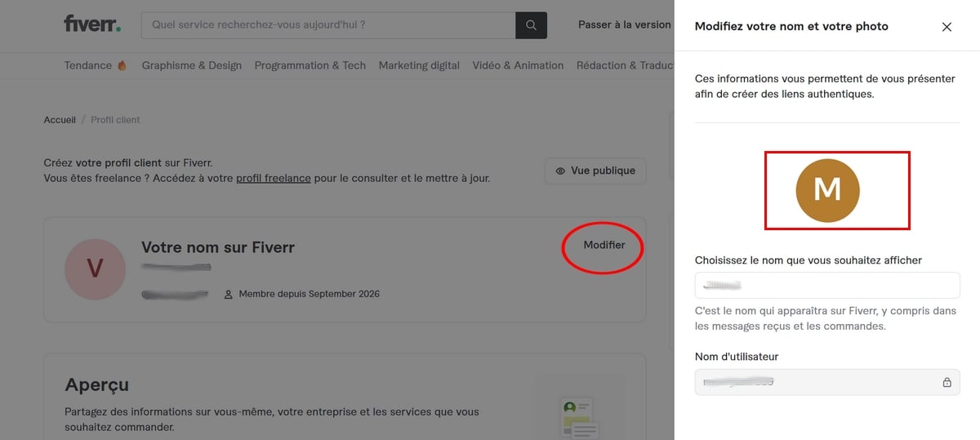This screenshot has height=440, width=980.
Task: Focus the service search field
Action: (328, 25)
